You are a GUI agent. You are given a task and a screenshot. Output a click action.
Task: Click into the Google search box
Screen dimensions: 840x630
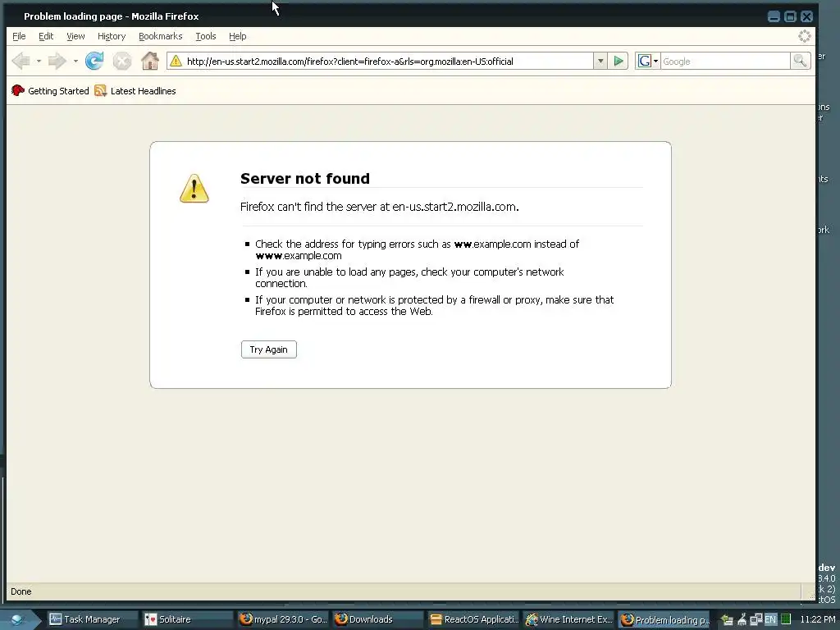click(725, 61)
